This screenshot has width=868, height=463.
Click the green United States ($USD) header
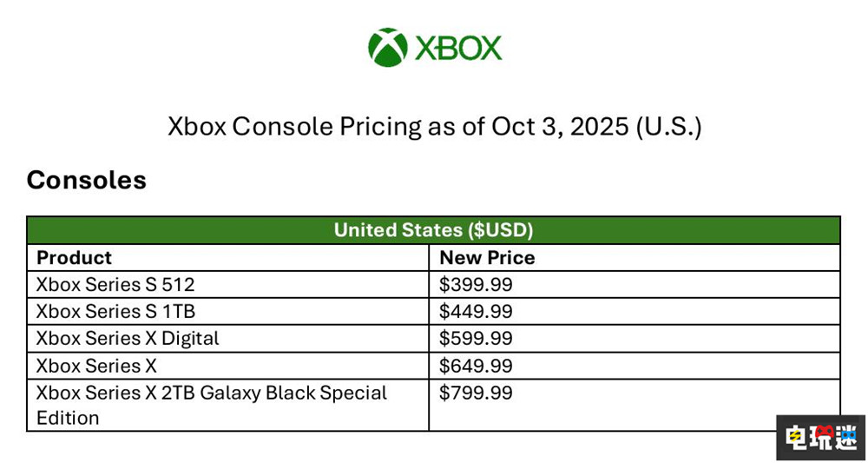click(x=433, y=230)
